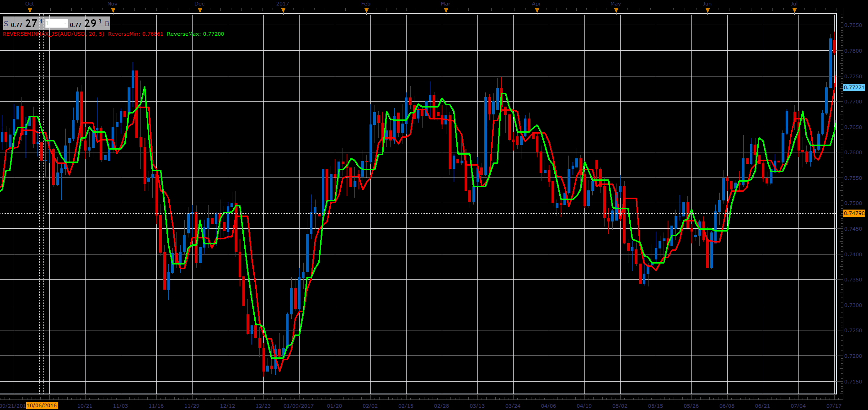
Task: Click the 04/19 date axis label
Action: click(x=584, y=406)
